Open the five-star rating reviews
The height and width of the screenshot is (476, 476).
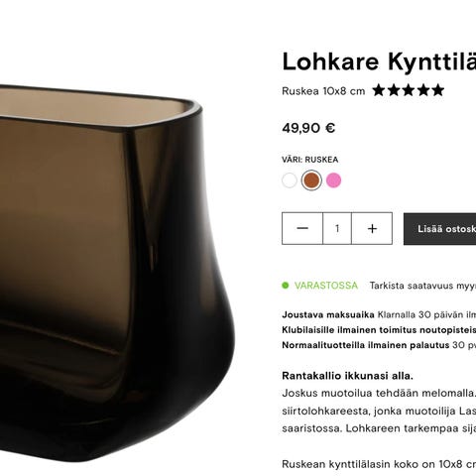click(409, 90)
